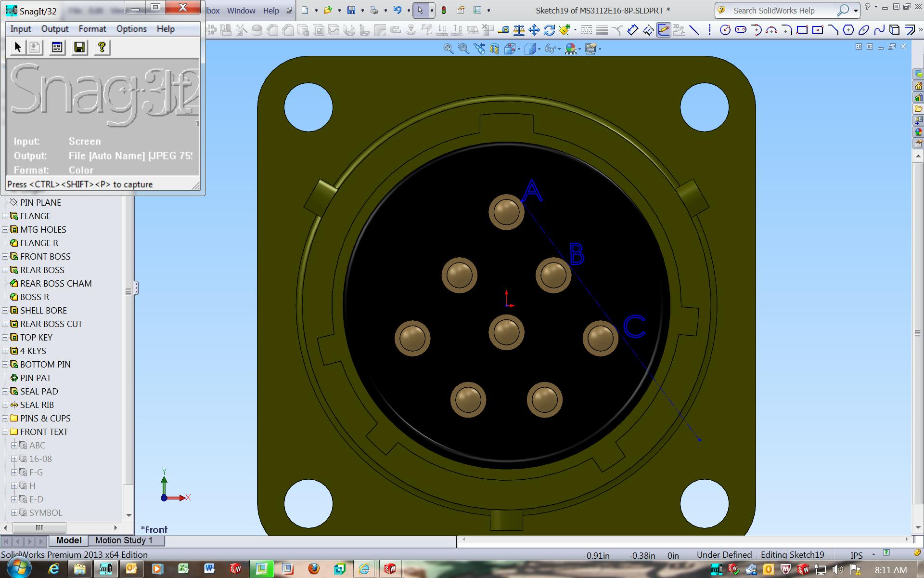The width and height of the screenshot is (924, 578).
Task: Toggle Hide/Show Items glasses icon
Action: coord(550,49)
